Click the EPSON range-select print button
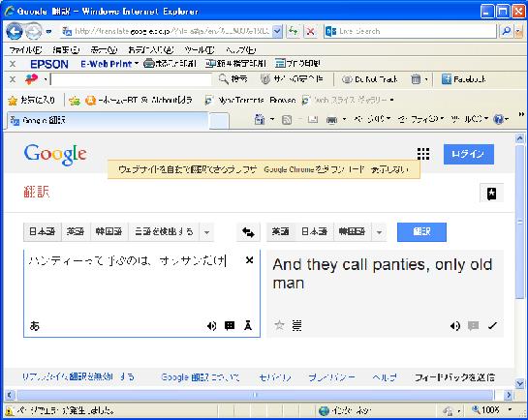528x420 pixels. 235,63
